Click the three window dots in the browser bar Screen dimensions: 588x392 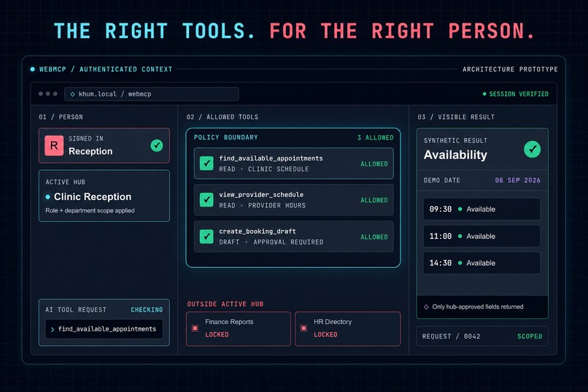click(47, 93)
